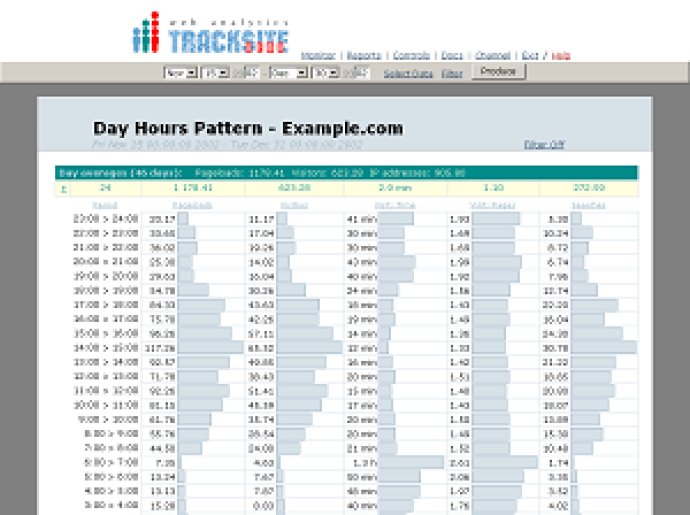Select the 8:00 > 9:00 period row label

[x=111, y=434]
